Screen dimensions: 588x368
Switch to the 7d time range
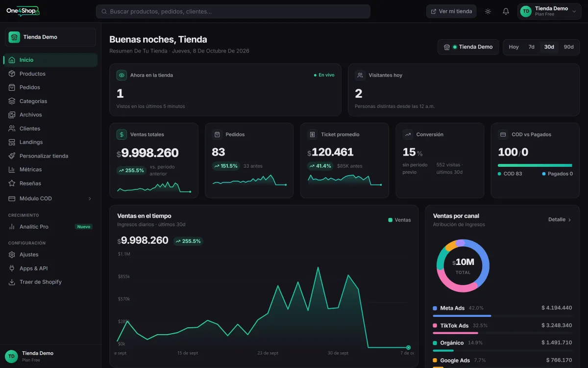531,47
